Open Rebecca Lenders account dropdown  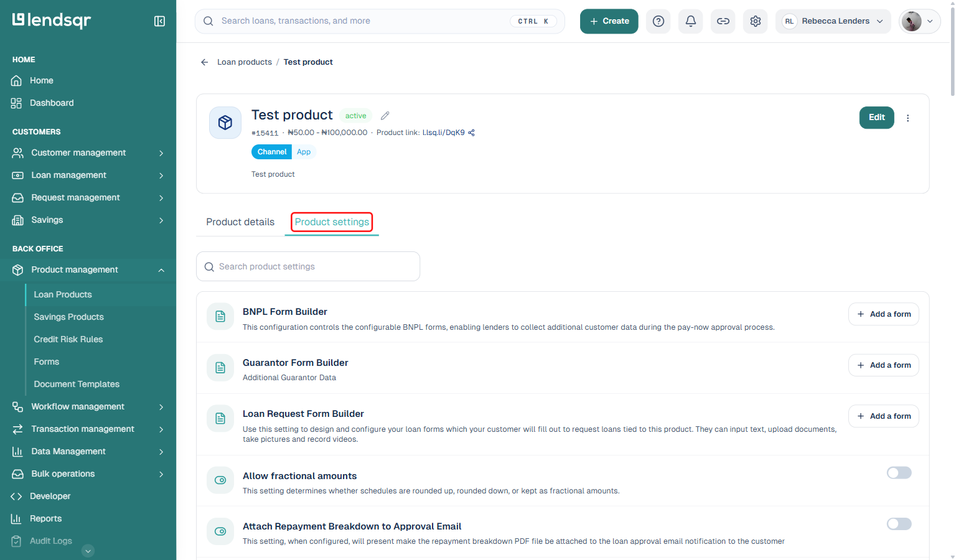tap(833, 21)
